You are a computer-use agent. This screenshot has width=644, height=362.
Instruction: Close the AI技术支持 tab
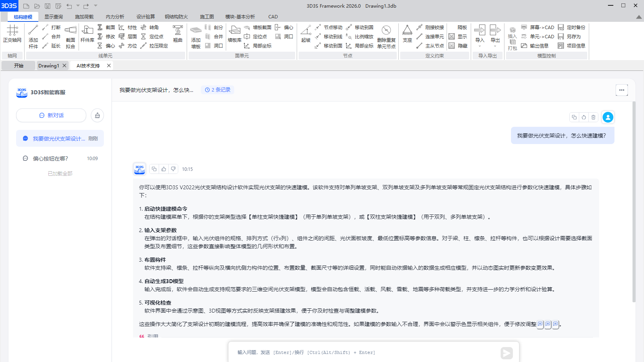[109, 66]
